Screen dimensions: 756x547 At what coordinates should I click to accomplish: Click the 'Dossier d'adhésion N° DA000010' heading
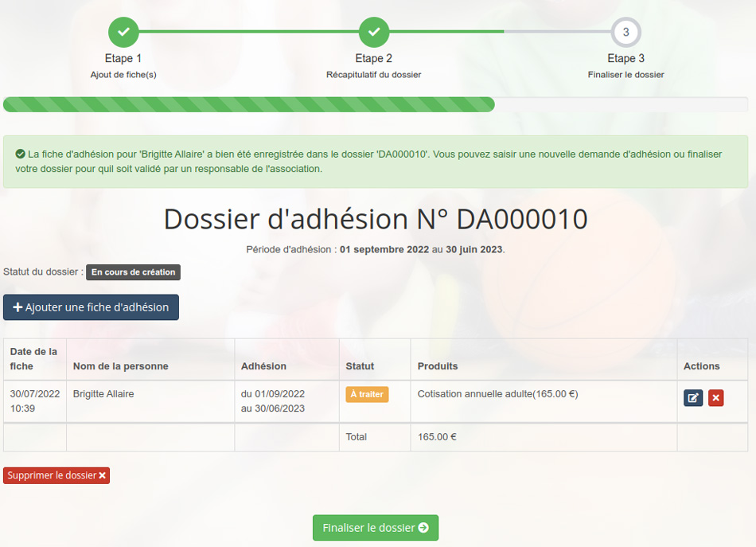pyautogui.click(x=376, y=219)
